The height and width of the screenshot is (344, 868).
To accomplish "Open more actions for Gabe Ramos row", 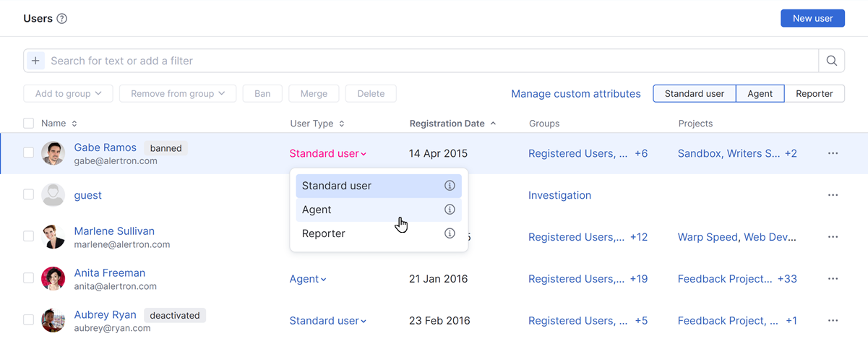I will [x=833, y=153].
